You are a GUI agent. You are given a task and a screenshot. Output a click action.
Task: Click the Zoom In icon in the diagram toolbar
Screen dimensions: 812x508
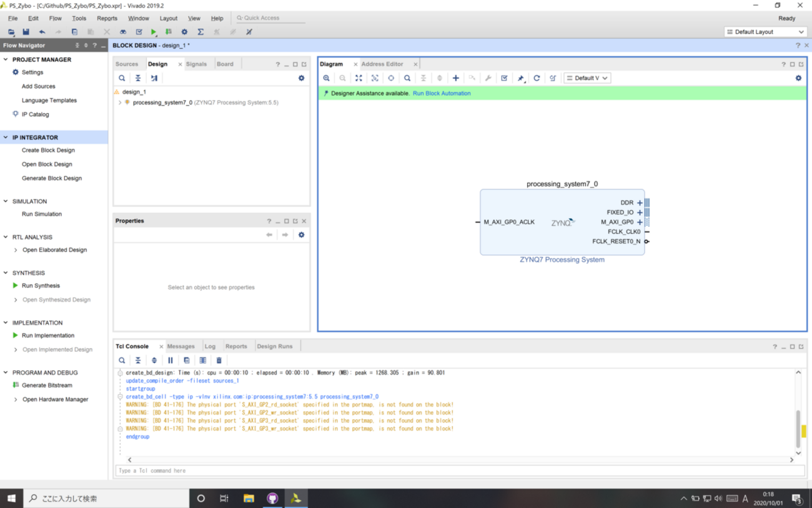[326, 78]
